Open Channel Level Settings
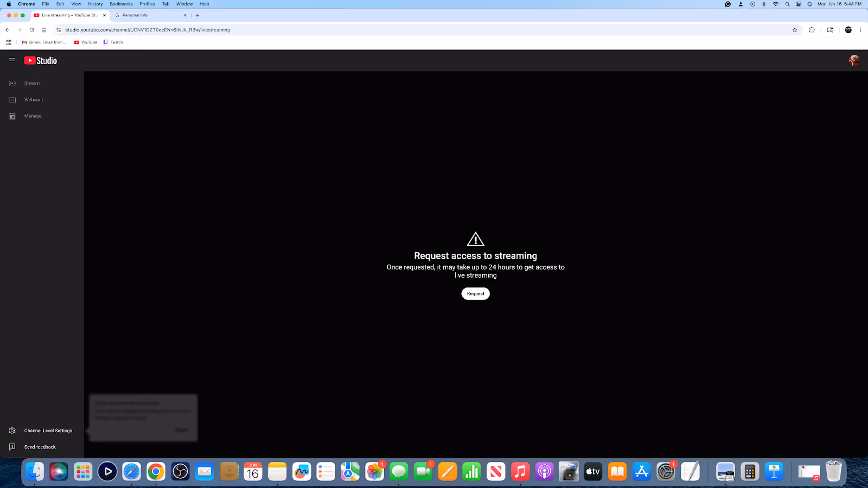868x488 pixels. pos(48,430)
